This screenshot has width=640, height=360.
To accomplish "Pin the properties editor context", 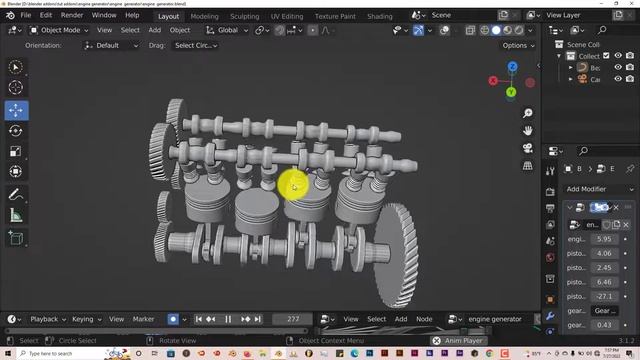I will pos(630,169).
